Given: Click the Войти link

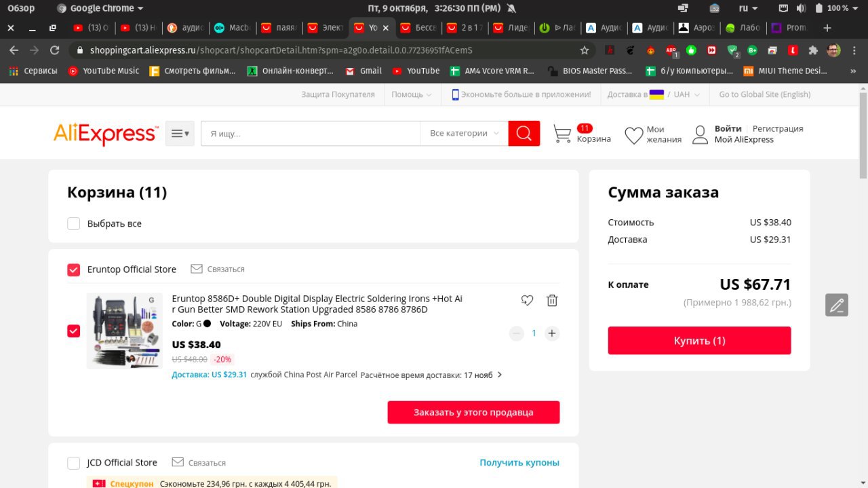Looking at the screenshot, I should pos(728,128).
